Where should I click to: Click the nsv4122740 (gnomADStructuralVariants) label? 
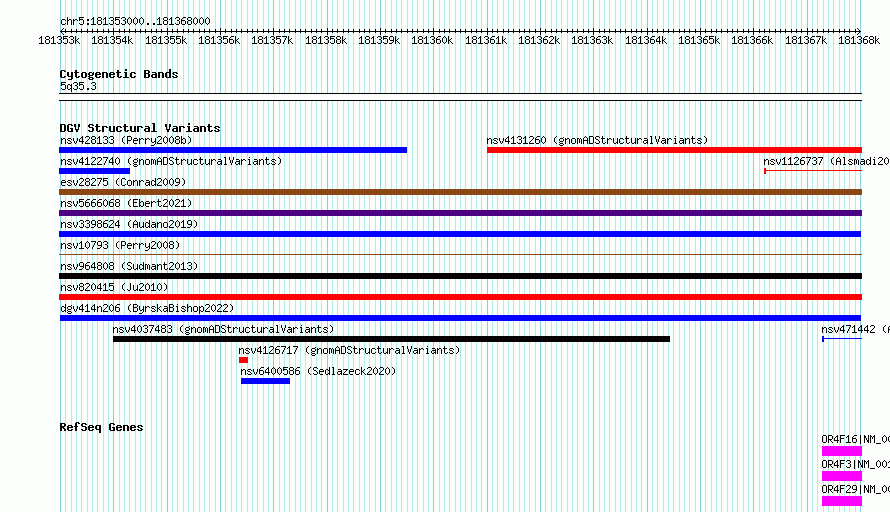pos(171,161)
